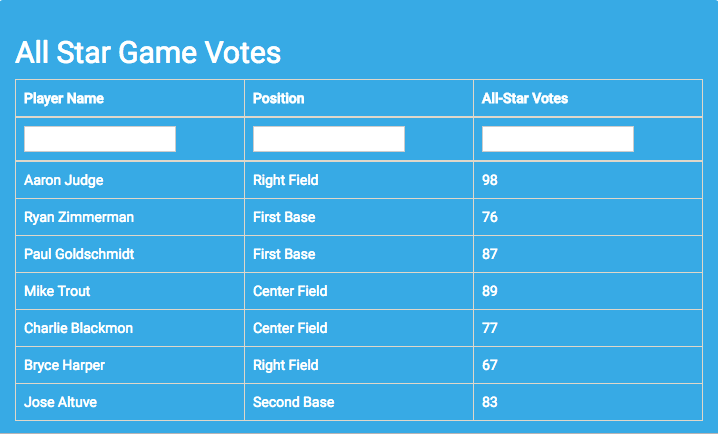The width and height of the screenshot is (718, 434).
Task: Click the Bryce Harper name cell
Action: [130, 365]
